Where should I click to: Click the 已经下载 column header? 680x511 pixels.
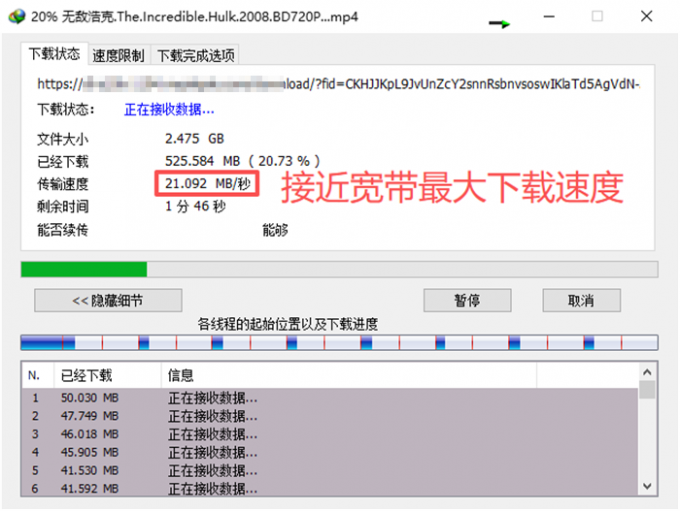pos(108,375)
